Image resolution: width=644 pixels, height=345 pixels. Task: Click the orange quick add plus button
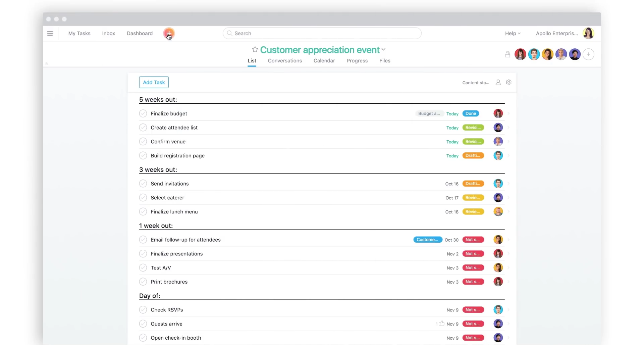169,33
